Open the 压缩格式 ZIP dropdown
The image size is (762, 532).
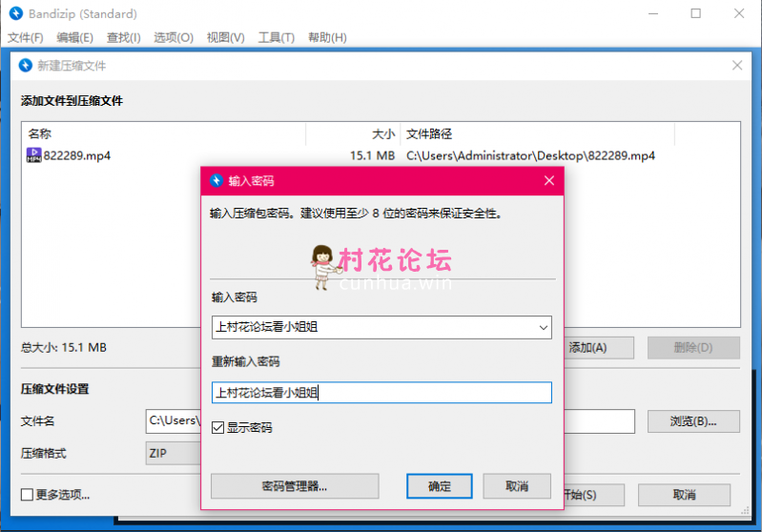click(x=173, y=453)
